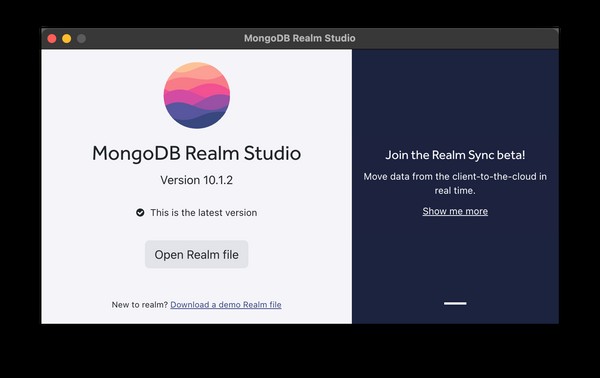Select the white carousel indicator bar

pos(455,303)
